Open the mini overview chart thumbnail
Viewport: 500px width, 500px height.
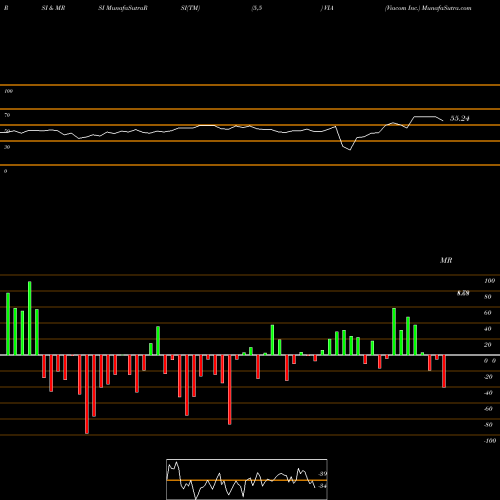[247, 479]
